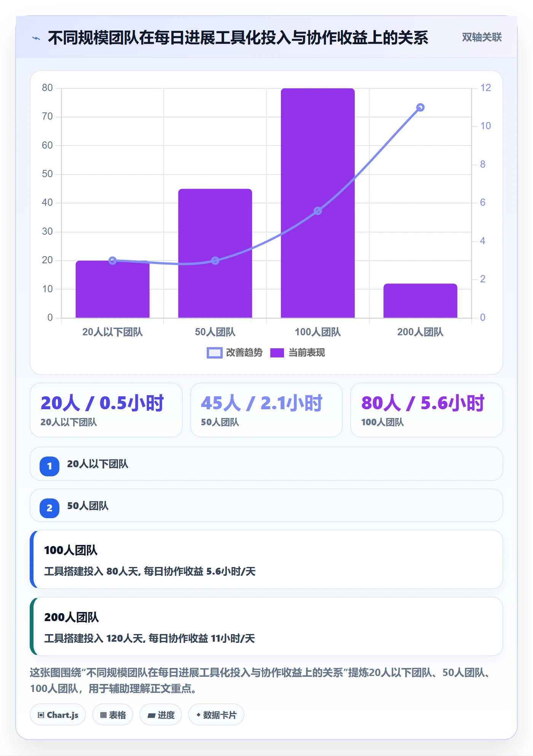Screen dimensions: 533x756
Task: Click the 表格 tag chip
Action: pyautogui.click(x=113, y=715)
